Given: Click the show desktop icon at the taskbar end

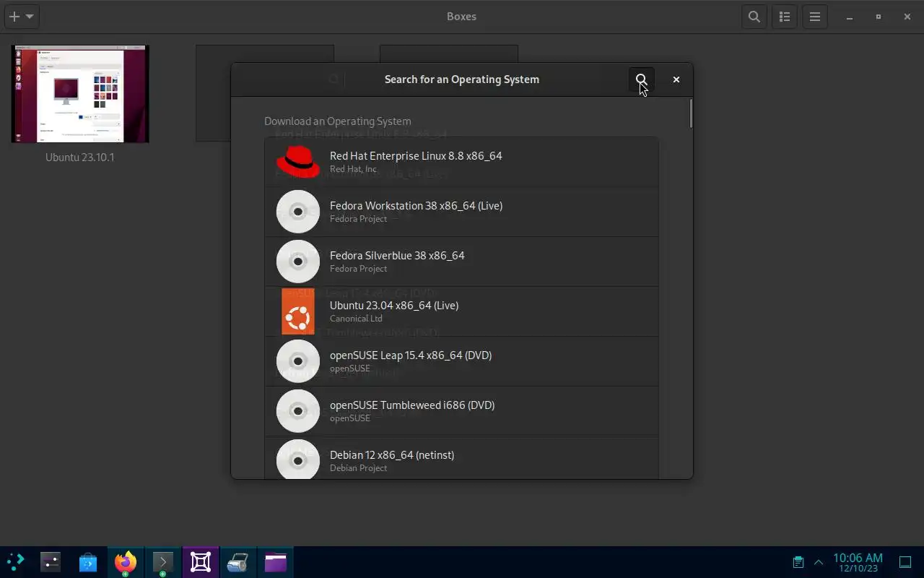Looking at the screenshot, I should tap(905, 562).
